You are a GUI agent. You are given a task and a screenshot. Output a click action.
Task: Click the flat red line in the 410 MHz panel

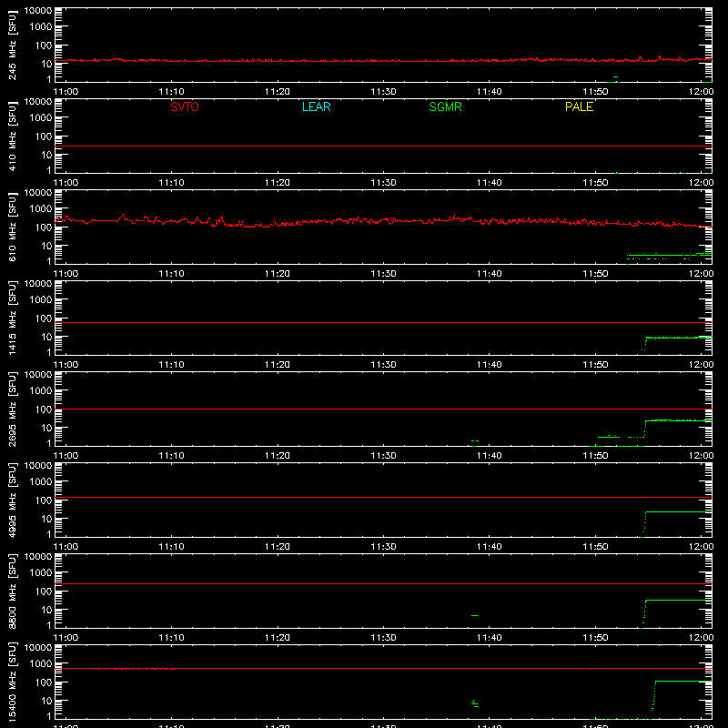point(383,146)
